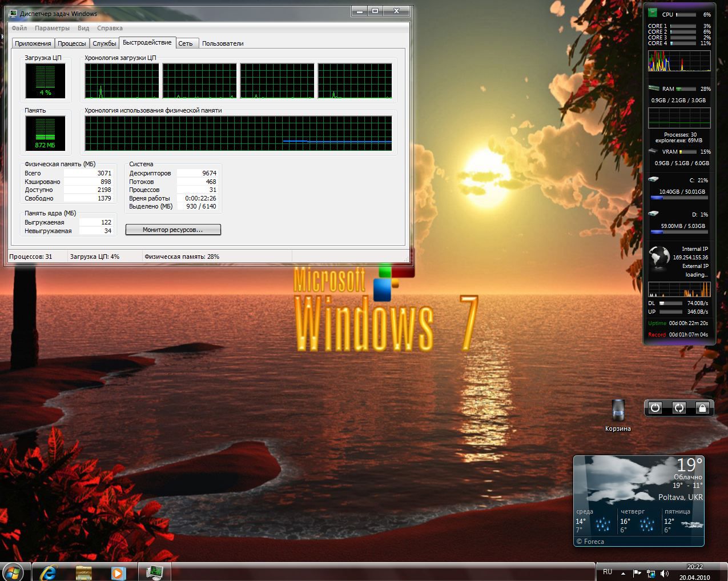This screenshot has height=581, width=728.
Task: Show hidden tray icons arrow
Action: 623,573
